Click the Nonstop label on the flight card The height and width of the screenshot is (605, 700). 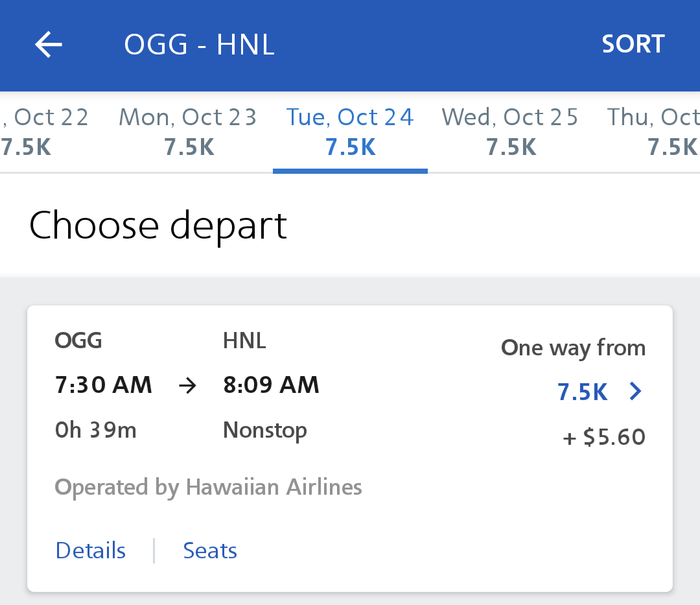point(264,431)
